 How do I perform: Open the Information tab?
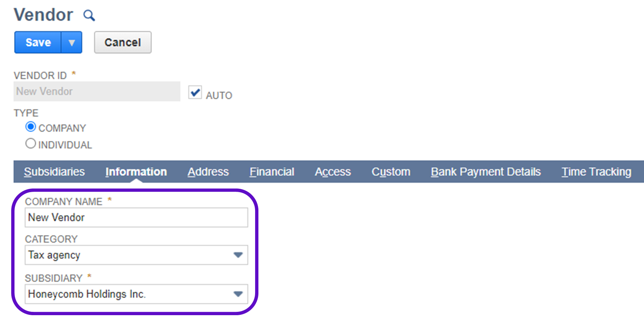(136, 172)
